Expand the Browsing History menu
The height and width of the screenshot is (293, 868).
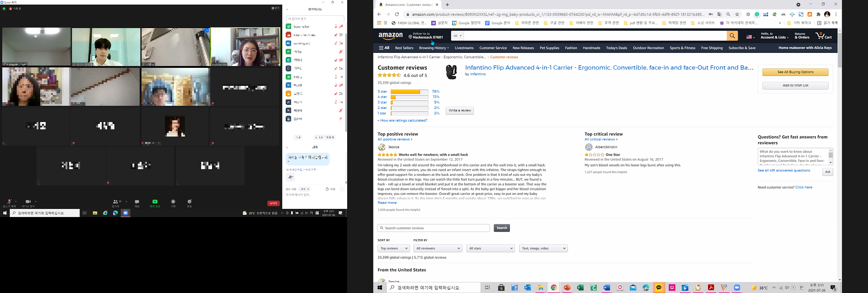point(434,48)
